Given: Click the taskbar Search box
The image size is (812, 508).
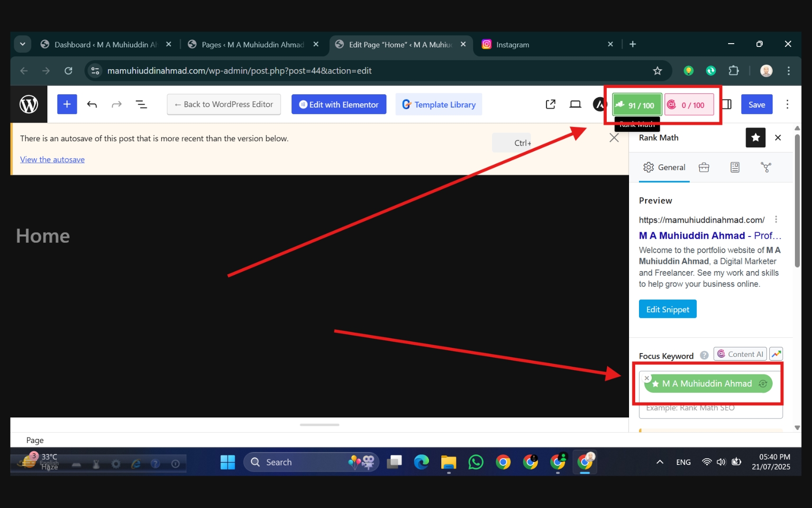Looking at the screenshot, I should click(x=311, y=462).
